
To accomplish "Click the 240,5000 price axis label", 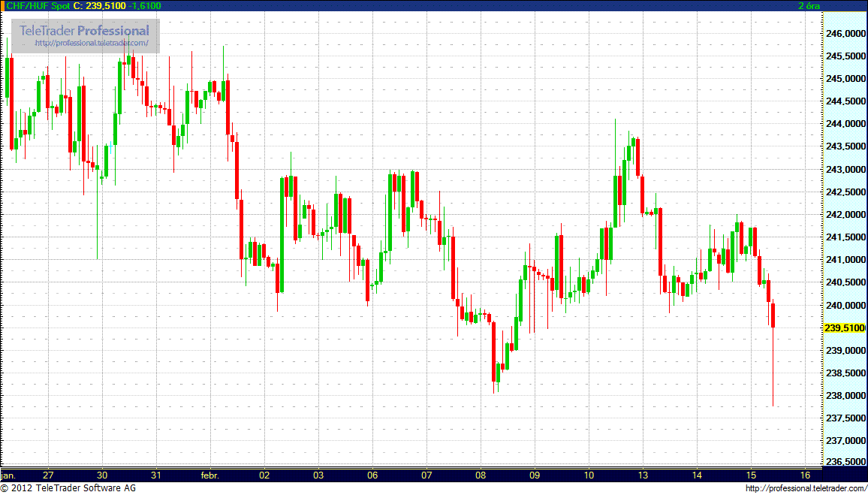I will (845, 282).
